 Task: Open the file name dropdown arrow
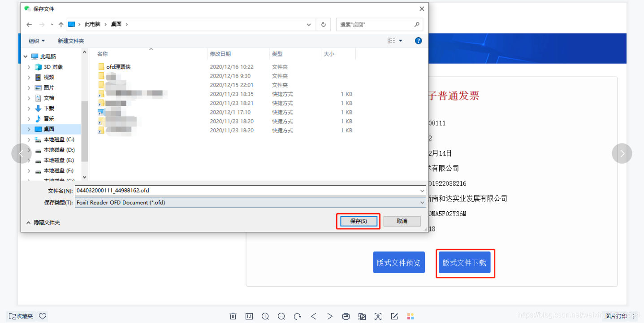[423, 191]
